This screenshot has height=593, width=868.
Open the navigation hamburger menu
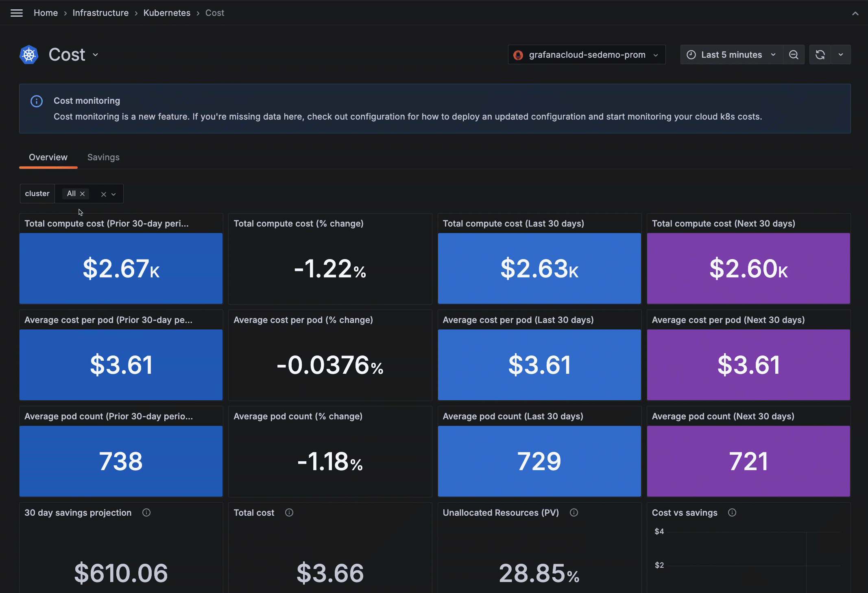click(16, 13)
